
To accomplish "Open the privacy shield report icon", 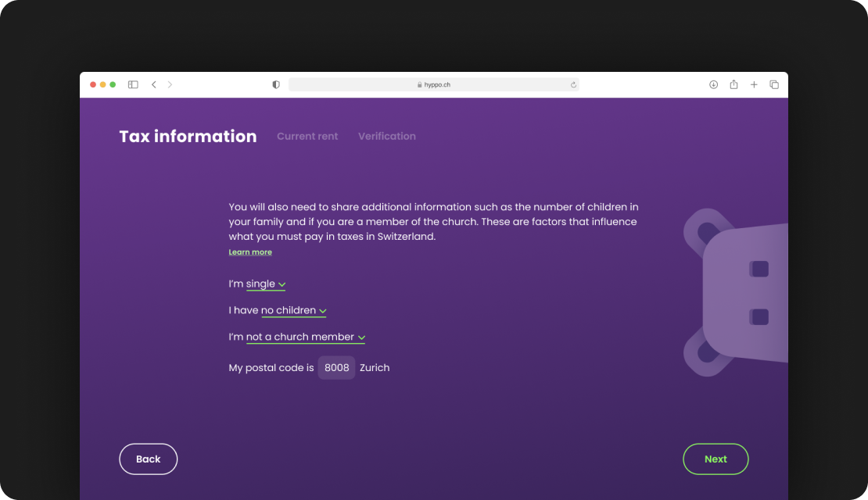I will coord(276,84).
